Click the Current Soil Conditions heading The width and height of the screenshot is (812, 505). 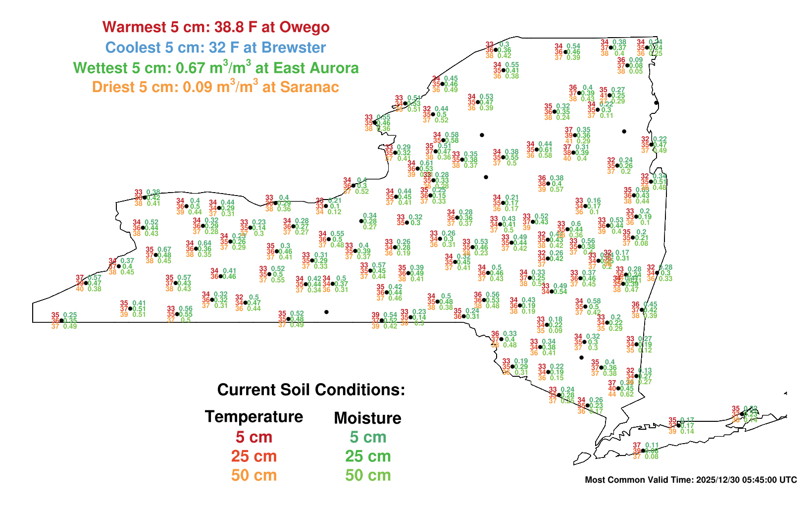coord(311,390)
